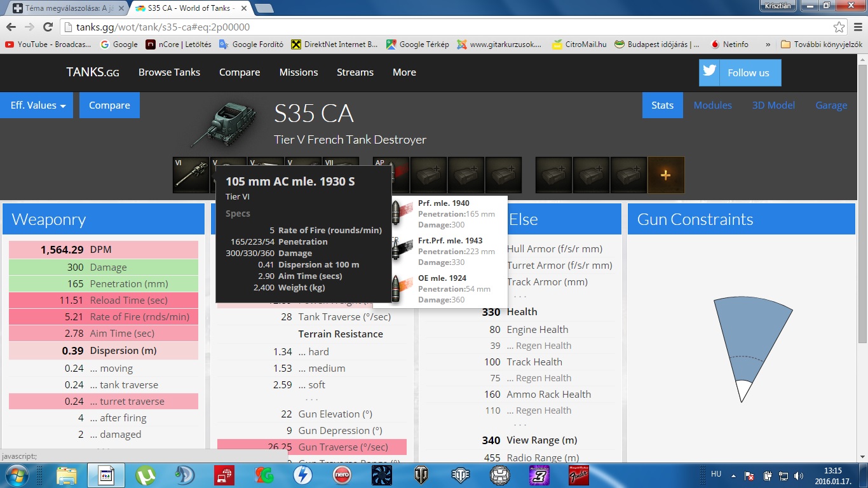Open Windows Explorer from the taskbar
Viewport: 868px width, 488px height.
point(66,475)
